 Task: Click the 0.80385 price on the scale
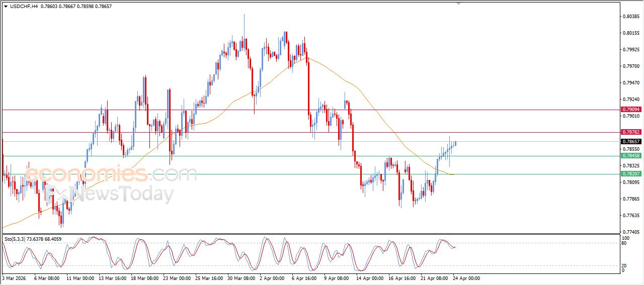point(631,17)
